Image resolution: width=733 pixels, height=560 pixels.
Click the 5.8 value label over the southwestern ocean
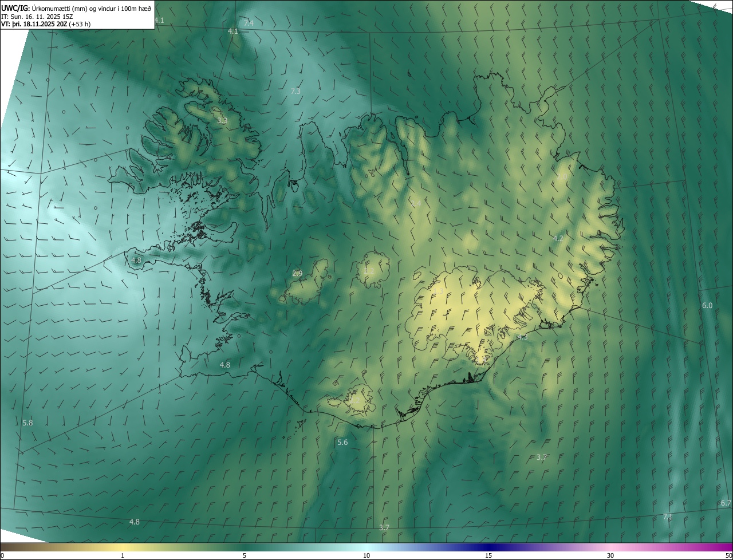27,423
